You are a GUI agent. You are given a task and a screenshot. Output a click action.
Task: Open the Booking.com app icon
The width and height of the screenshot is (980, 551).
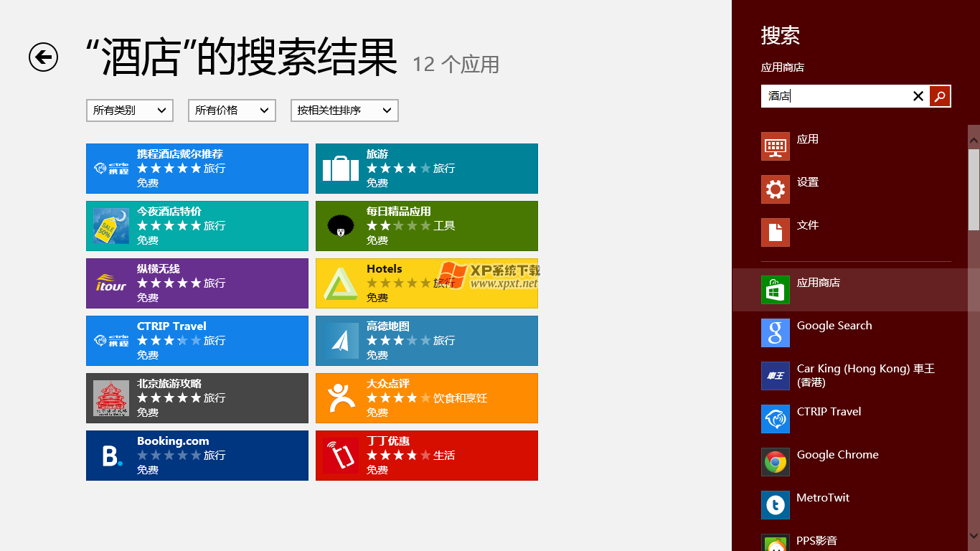(x=111, y=456)
